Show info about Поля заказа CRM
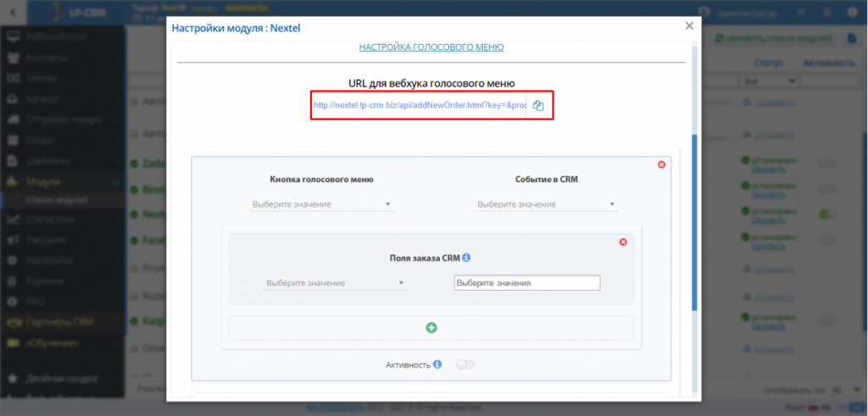 pos(466,258)
